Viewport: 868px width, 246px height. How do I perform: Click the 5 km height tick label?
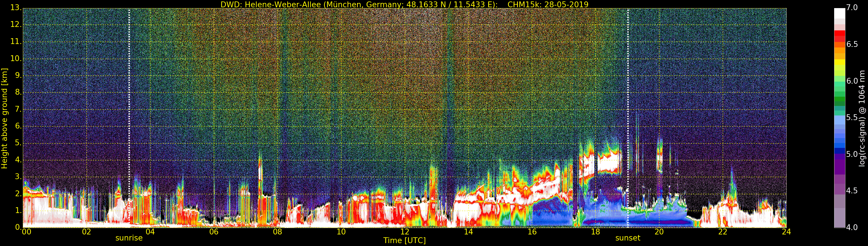coord(18,143)
